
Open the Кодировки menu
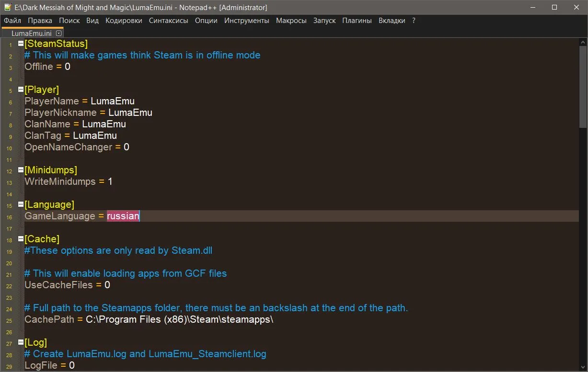(124, 21)
